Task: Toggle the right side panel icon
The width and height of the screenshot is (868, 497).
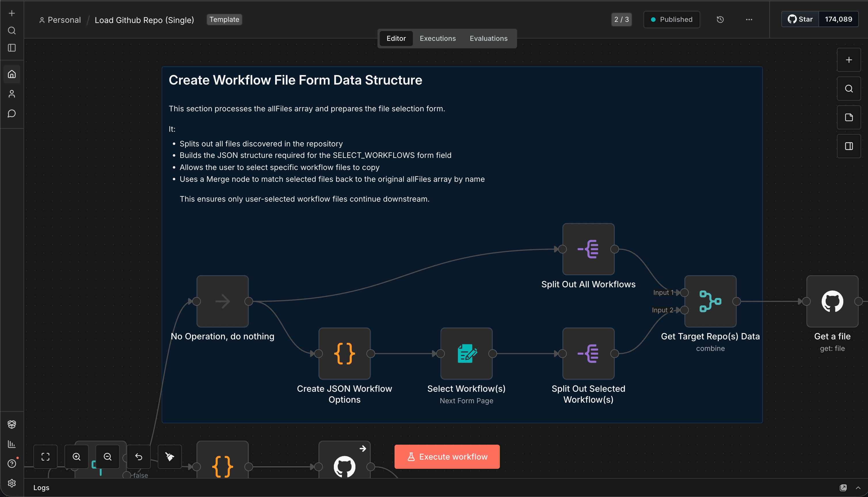Action: point(848,146)
